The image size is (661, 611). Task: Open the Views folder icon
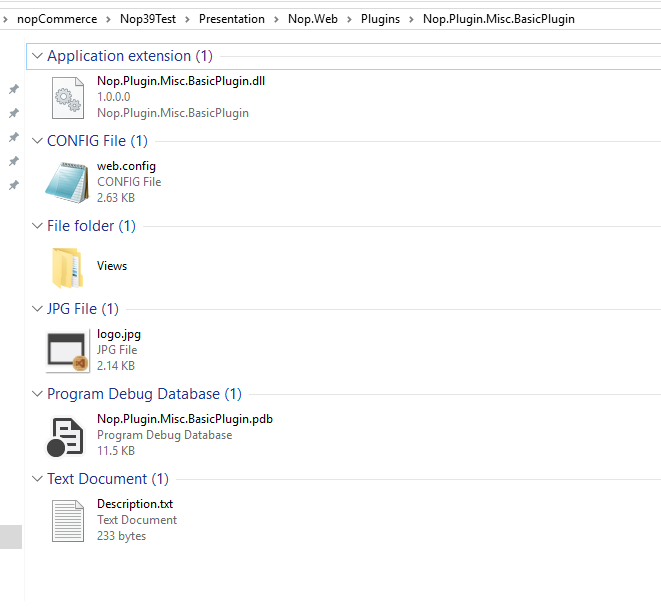tap(67, 268)
